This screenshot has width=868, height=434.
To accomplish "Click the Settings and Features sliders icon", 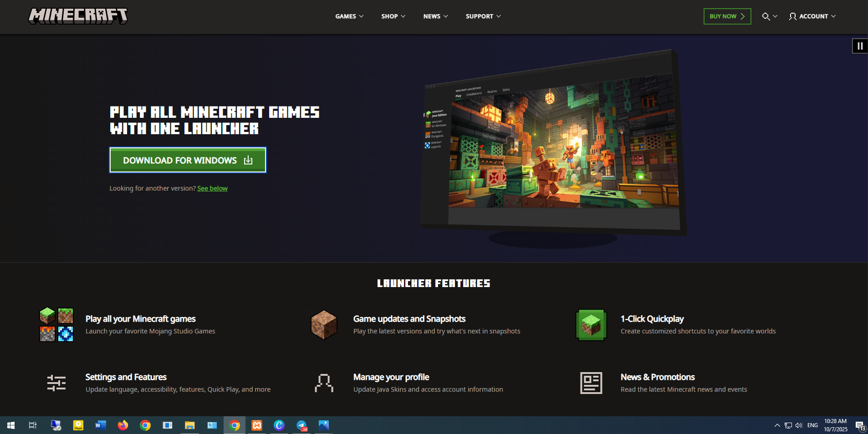I will click(56, 383).
